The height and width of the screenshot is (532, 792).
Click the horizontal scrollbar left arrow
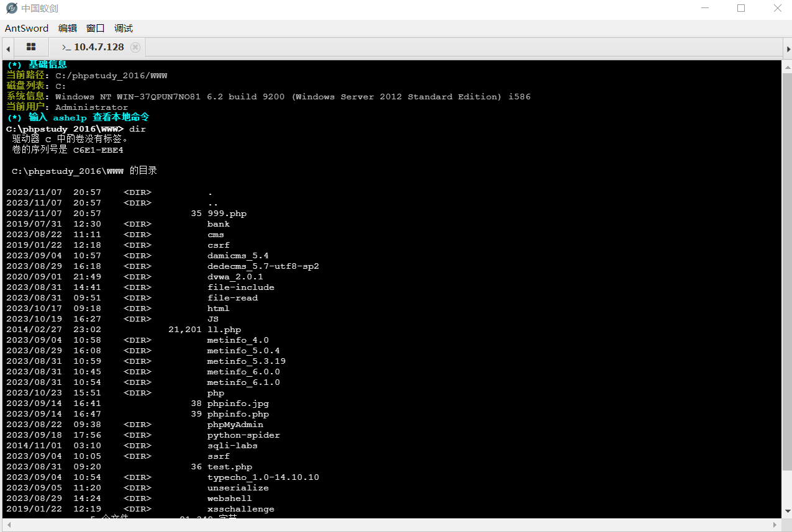pos(7,525)
